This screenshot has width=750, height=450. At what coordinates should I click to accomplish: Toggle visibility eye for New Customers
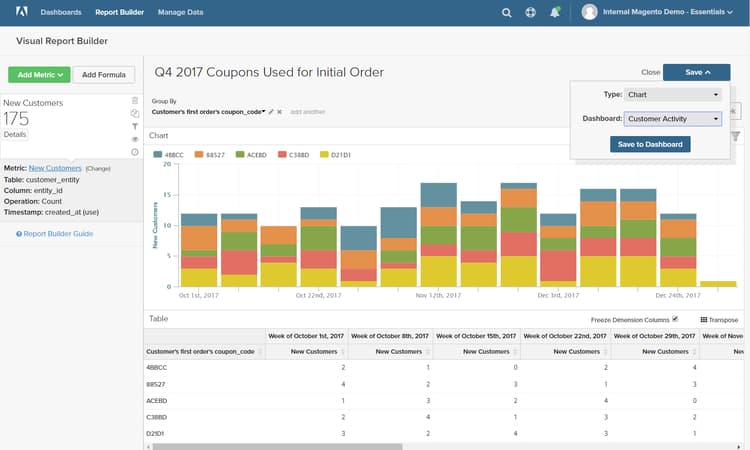pos(135,139)
